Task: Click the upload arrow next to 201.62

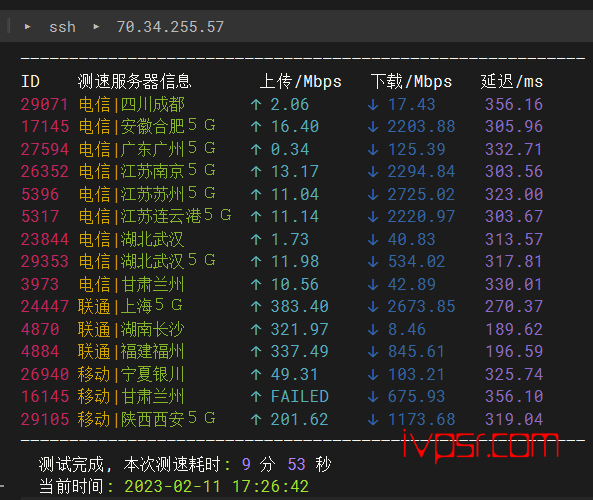Action: click(x=256, y=419)
